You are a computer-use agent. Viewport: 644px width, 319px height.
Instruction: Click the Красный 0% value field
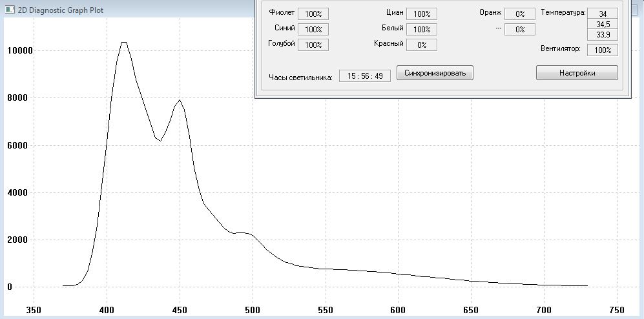tap(421, 45)
